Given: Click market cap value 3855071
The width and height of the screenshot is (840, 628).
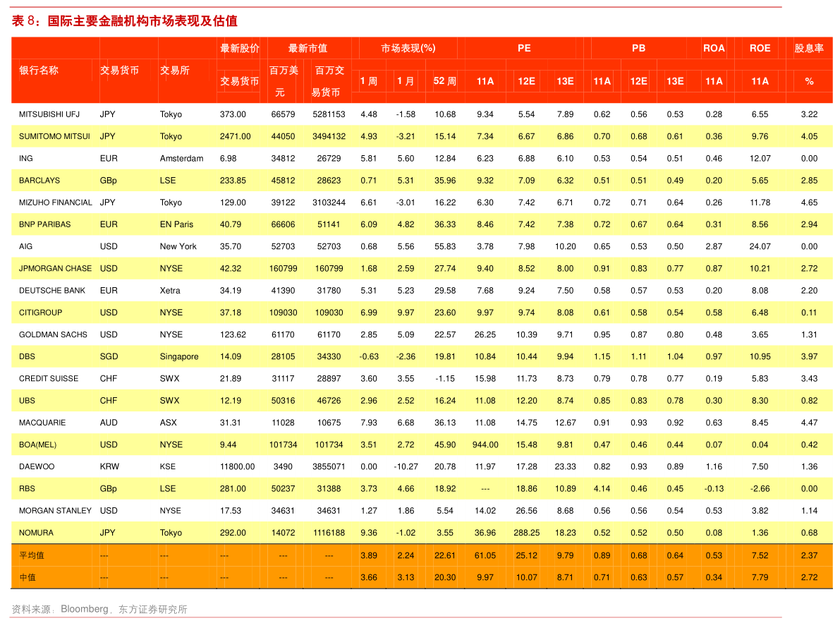Looking at the screenshot, I should pyautogui.click(x=329, y=466).
